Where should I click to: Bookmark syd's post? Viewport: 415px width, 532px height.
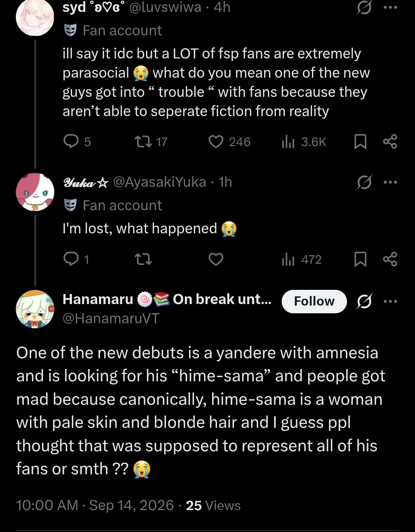tap(360, 142)
